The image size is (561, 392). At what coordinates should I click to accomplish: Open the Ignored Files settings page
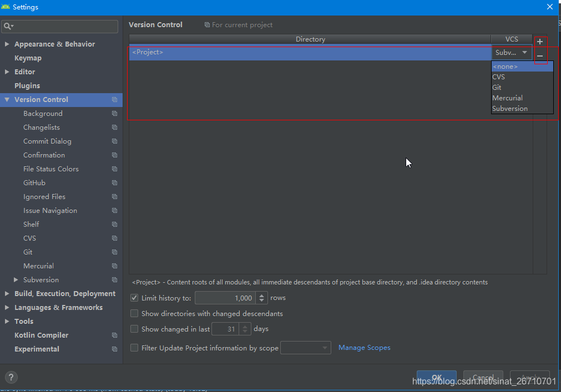coord(44,196)
